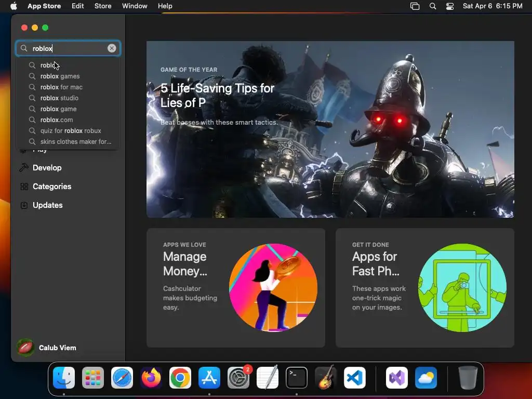The height and width of the screenshot is (399, 532).
Task: Open the Trash in the dock
Action: click(468, 378)
